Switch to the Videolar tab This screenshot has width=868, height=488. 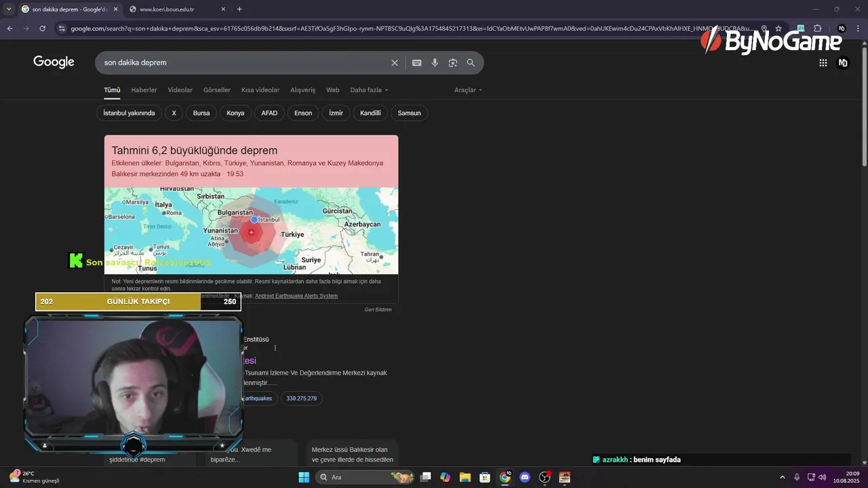tap(180, 90)
